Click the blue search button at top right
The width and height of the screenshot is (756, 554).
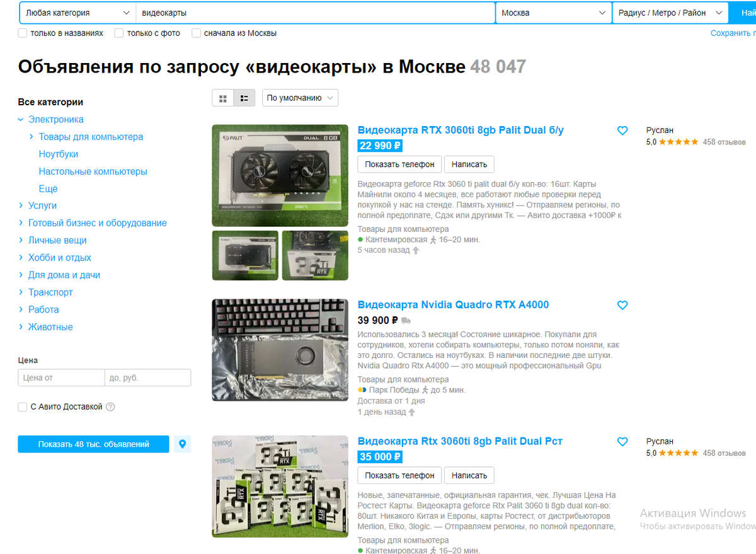point(742,13)
